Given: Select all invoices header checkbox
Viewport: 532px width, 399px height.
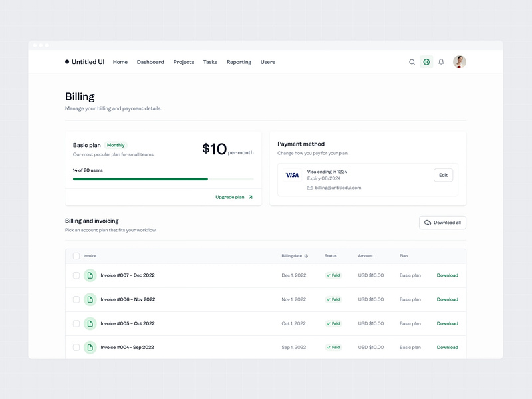Looking at the screenshot, I should (x=76, y=256).
